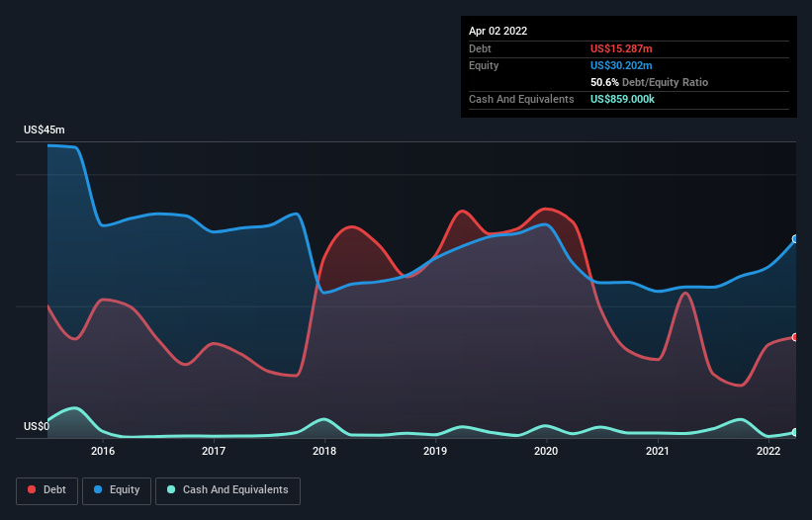812x520 pixels.
Task: Select the 2022 axis label
Action: coord(768,451)
